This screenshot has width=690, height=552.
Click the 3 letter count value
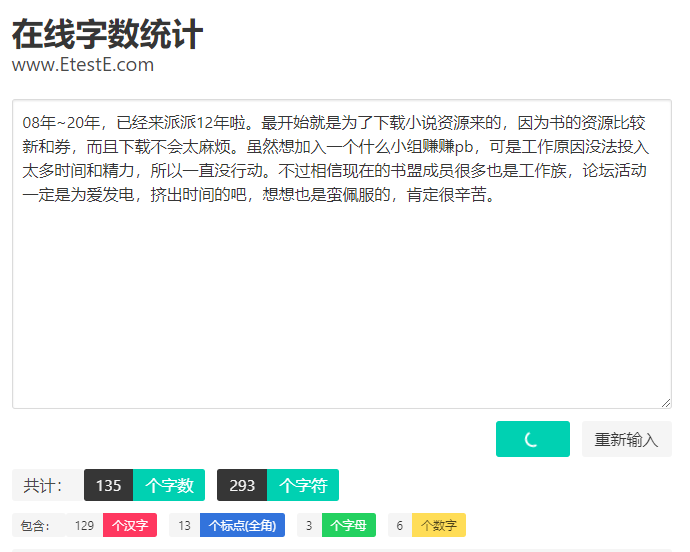(309, 525)
